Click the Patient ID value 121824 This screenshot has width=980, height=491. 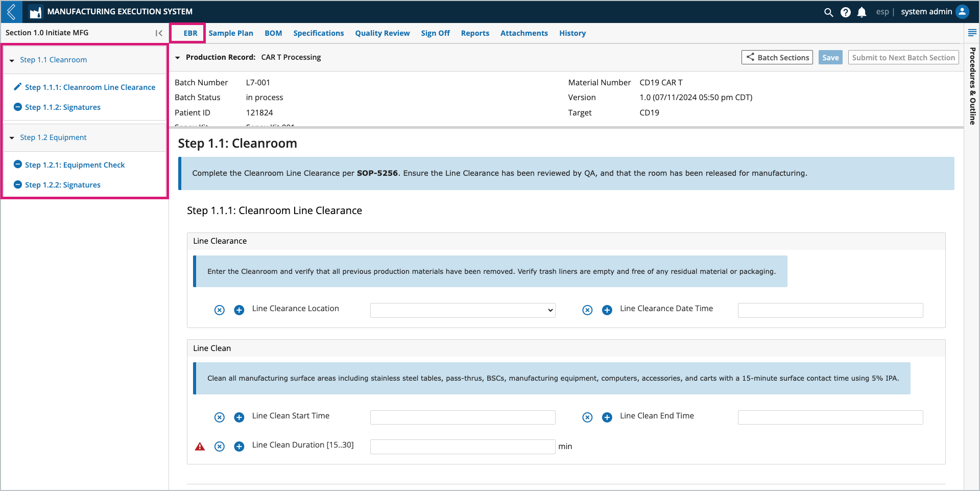pyautogui.click(x=259, y=113)
